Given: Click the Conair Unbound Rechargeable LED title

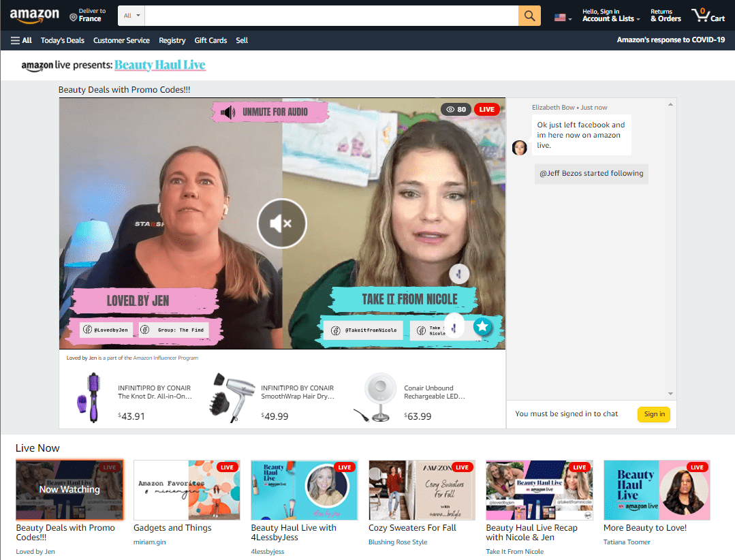Looking at the screenshot, I should [435, 392].
